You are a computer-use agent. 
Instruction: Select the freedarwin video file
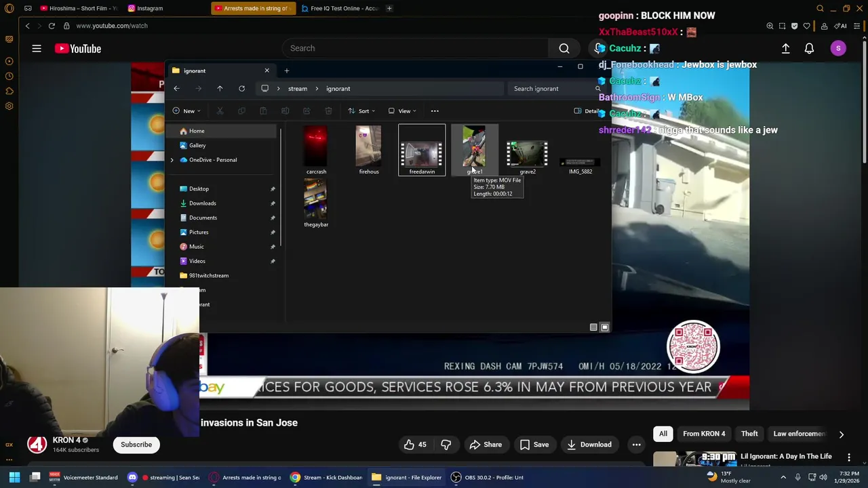click(422, 150)
